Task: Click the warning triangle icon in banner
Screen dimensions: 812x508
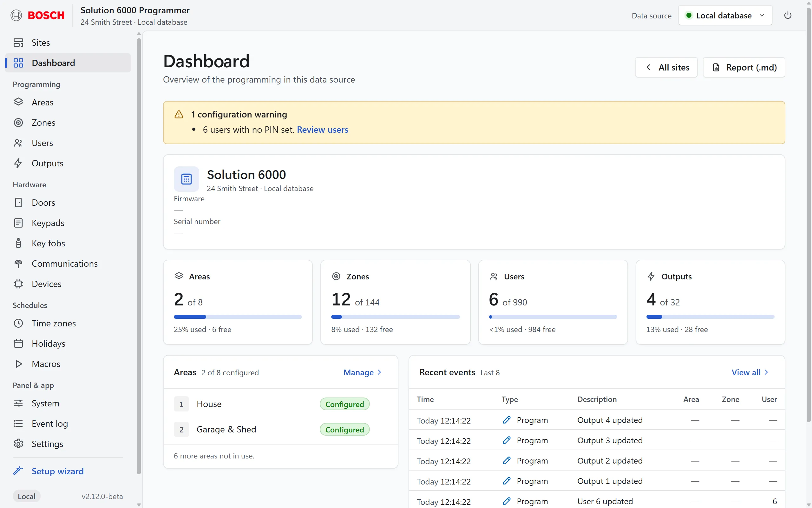Action: click(x=179, y=115)
